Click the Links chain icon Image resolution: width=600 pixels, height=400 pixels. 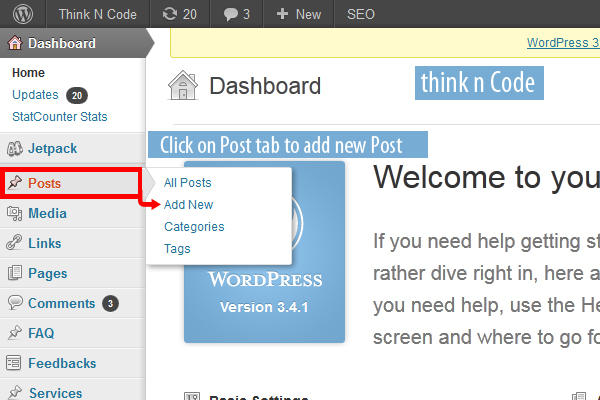(x=14, y=243)
